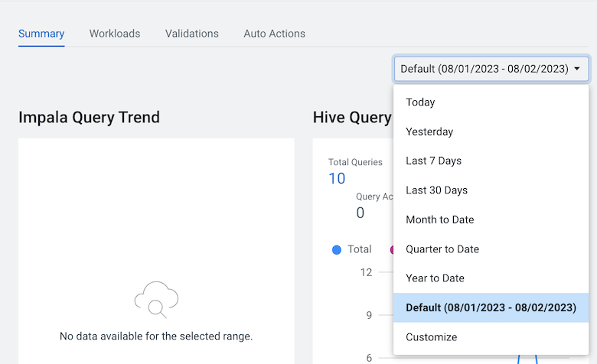597x364 pixels.
Task: Open the Default date range dropdown
Action: (x=491, y=69)
